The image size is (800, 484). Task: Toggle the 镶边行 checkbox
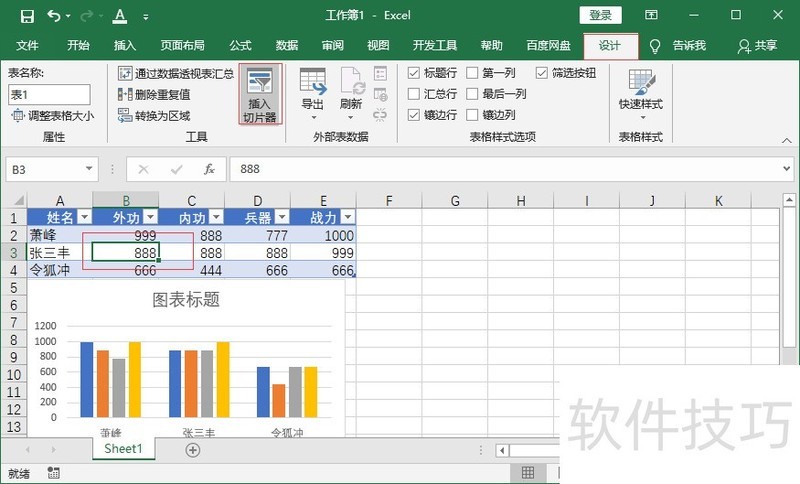pyautogui.click(x=414, y=115)
